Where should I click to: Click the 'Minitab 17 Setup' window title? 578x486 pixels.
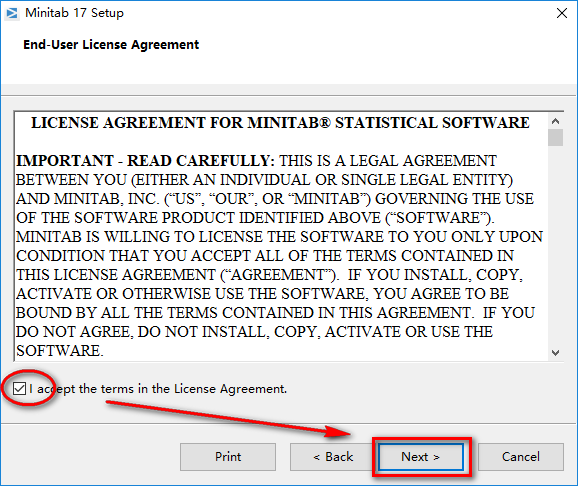(74, 13)
